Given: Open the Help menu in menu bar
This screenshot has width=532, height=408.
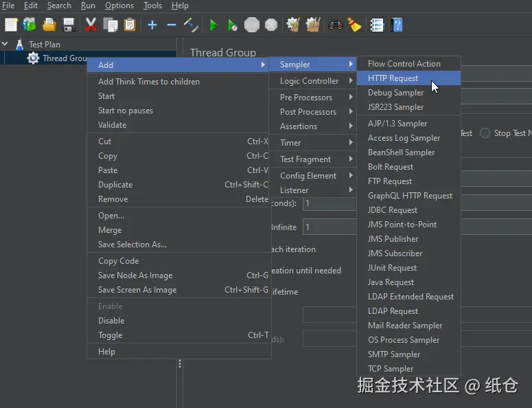Looking at the screenshot, I should point(180,5).
